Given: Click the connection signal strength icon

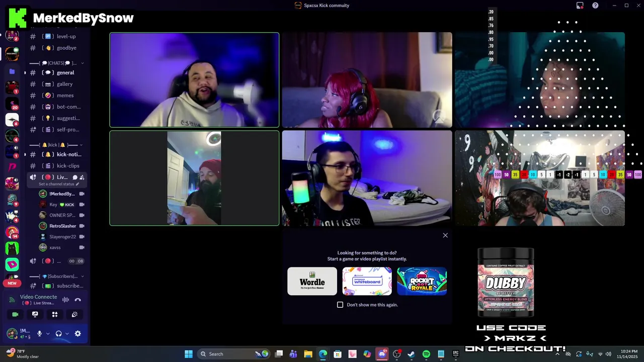Looking at the screenshot, I should point(12,300).
